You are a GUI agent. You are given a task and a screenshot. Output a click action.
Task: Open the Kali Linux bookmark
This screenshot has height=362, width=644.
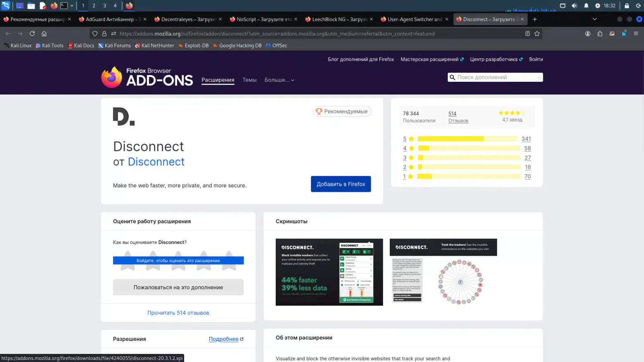pyautogui.click(x=18, y=46)
